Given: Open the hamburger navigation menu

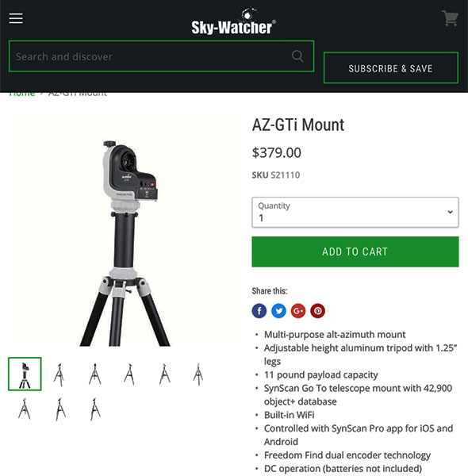Looking at the screenshot, I should click(x=16, y=18).
